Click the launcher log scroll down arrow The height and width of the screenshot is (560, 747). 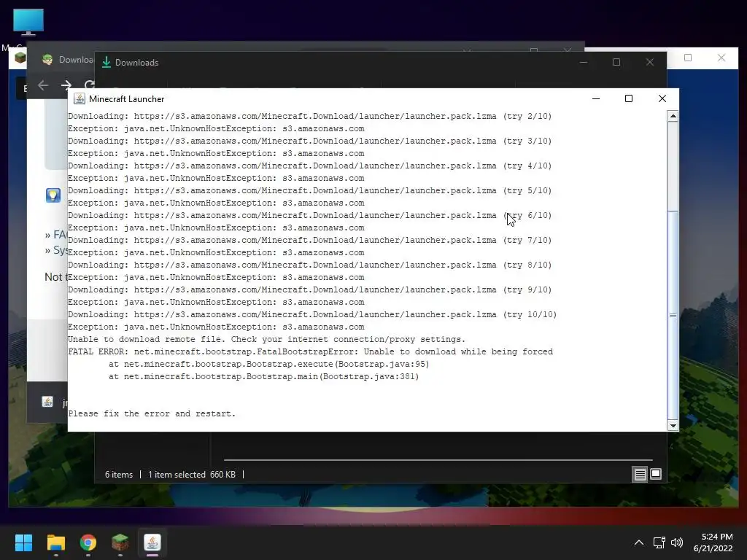tap(673, 426)
